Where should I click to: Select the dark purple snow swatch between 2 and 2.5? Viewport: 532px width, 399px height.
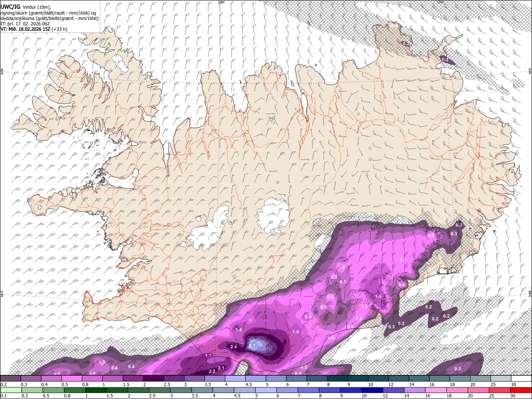(x=154, y=379)
